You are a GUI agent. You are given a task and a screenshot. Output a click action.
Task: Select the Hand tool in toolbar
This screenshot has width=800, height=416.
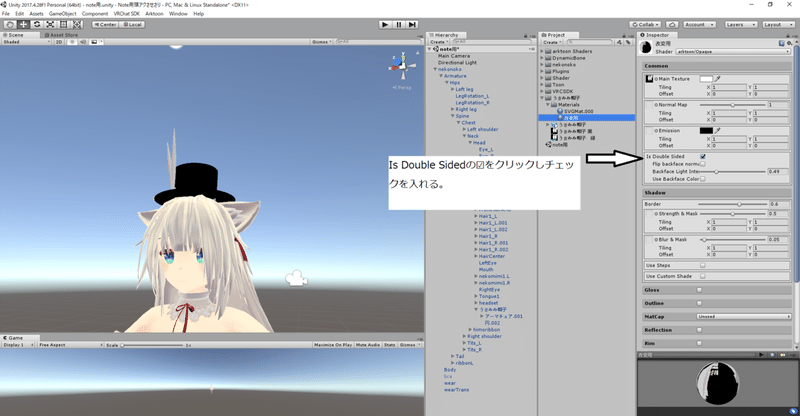coord(10,25)
